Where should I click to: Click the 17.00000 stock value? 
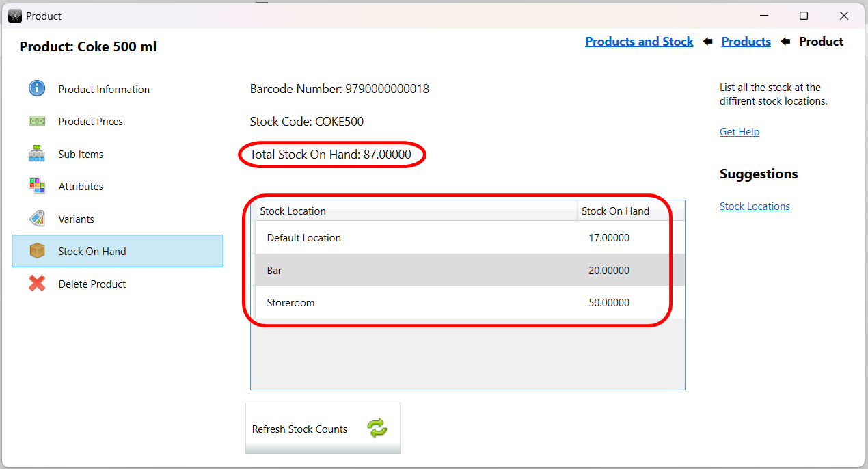pos(609,238)
